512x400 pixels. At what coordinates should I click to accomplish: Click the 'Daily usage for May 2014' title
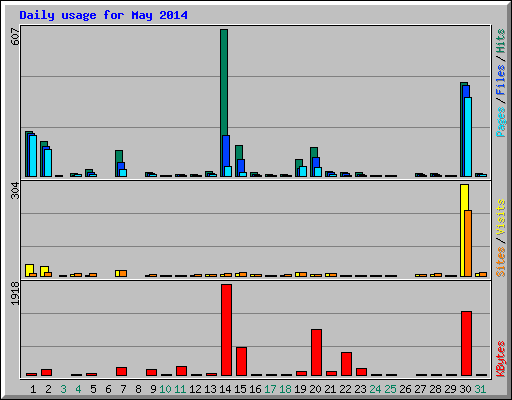pos(103,15)
